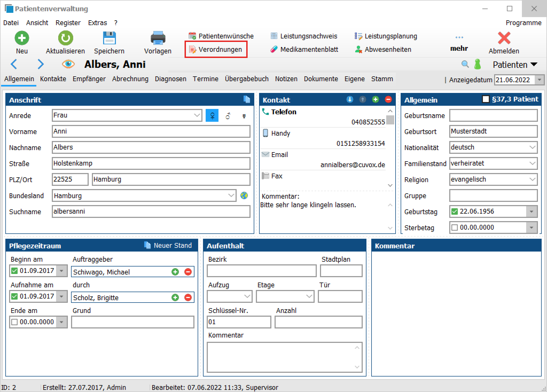Image resolution: width=547 pixels, height=392 pixels.
Task: Click green plus next to Scholz, Brigitte
Action: pos(175,297)
